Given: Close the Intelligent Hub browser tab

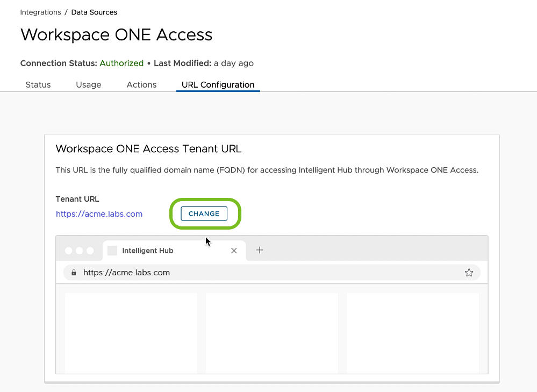Looking at the screenshot, I should [x=234, y=251].
